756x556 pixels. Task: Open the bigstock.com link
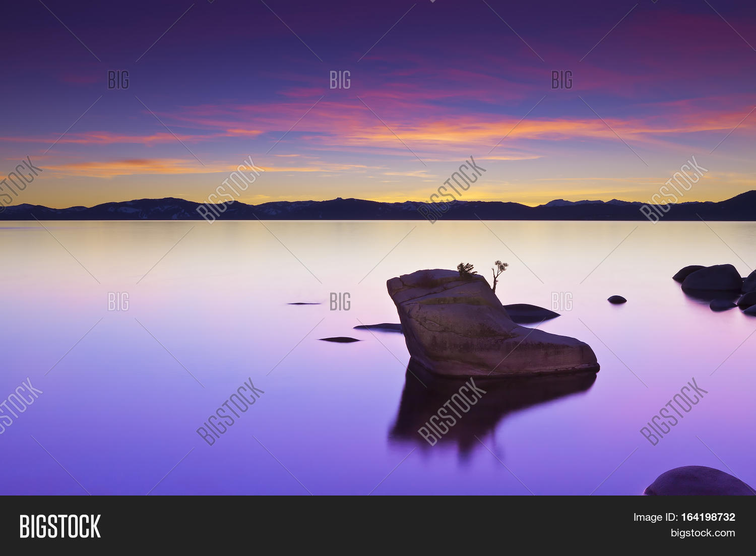pos(702,533)
